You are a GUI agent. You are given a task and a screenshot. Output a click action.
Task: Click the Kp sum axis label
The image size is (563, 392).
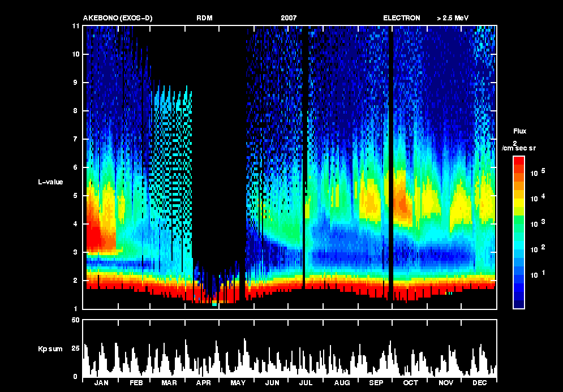[x=50, y=349]
